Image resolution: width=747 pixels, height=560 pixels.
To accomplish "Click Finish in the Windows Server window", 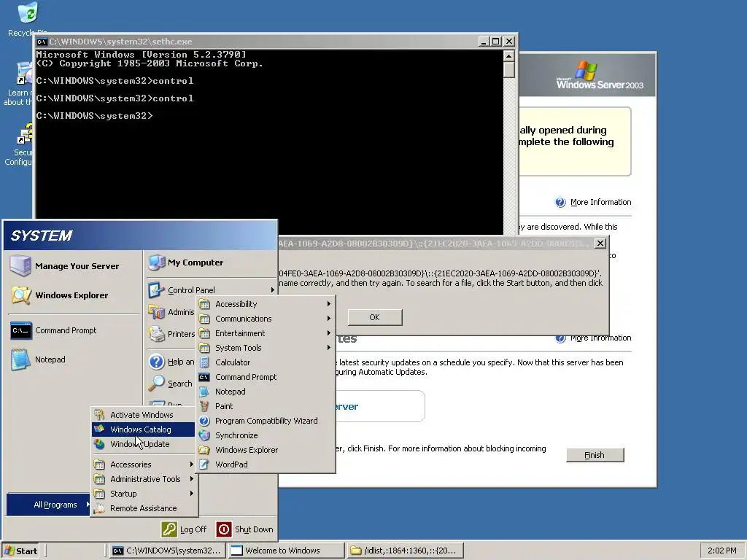I will pos(595,455).
